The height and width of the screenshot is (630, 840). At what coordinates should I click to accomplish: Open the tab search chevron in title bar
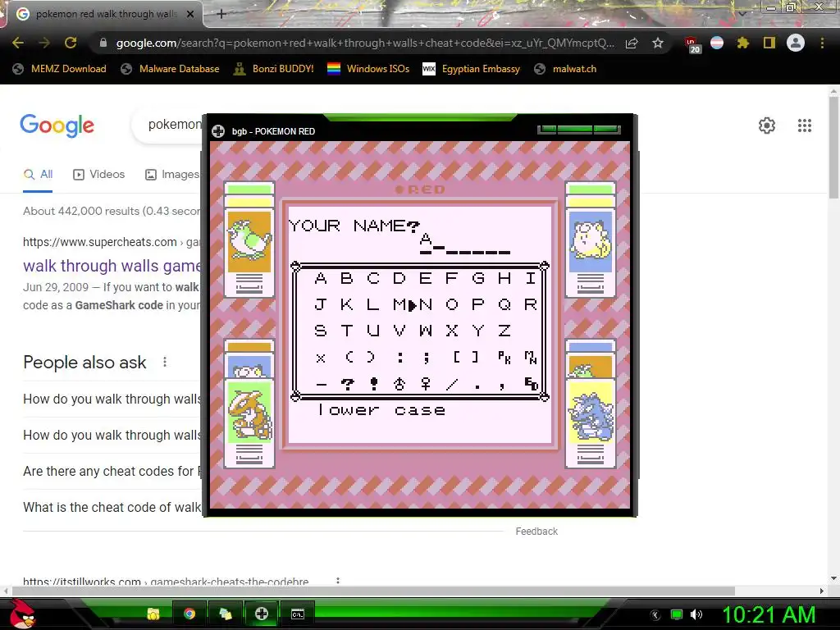[742, 14]
